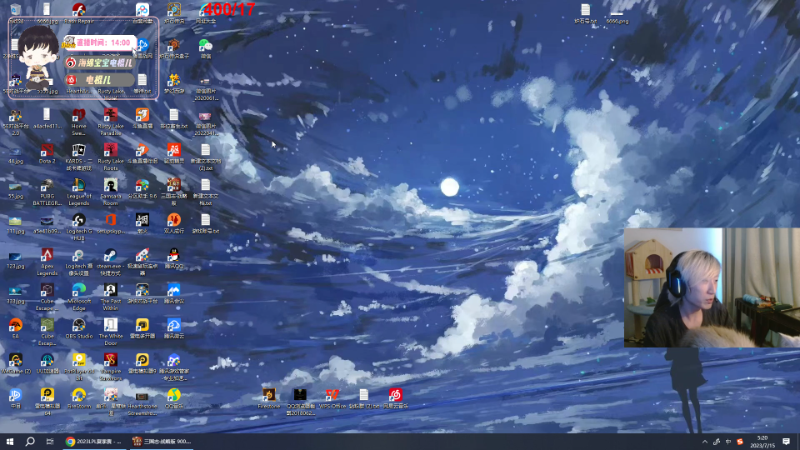Open PUBG BATTLEGROUNDS shortcut
This screenshot has height=450, width=800.
[x=47, y=185]
